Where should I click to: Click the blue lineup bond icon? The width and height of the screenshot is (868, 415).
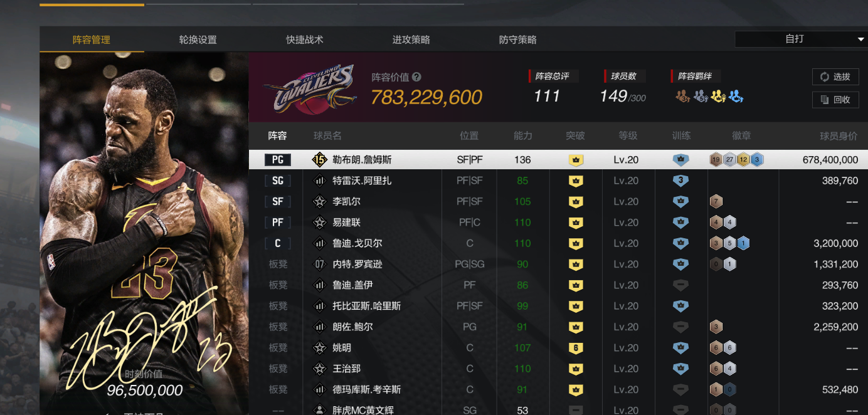click(x=736, y=97)
